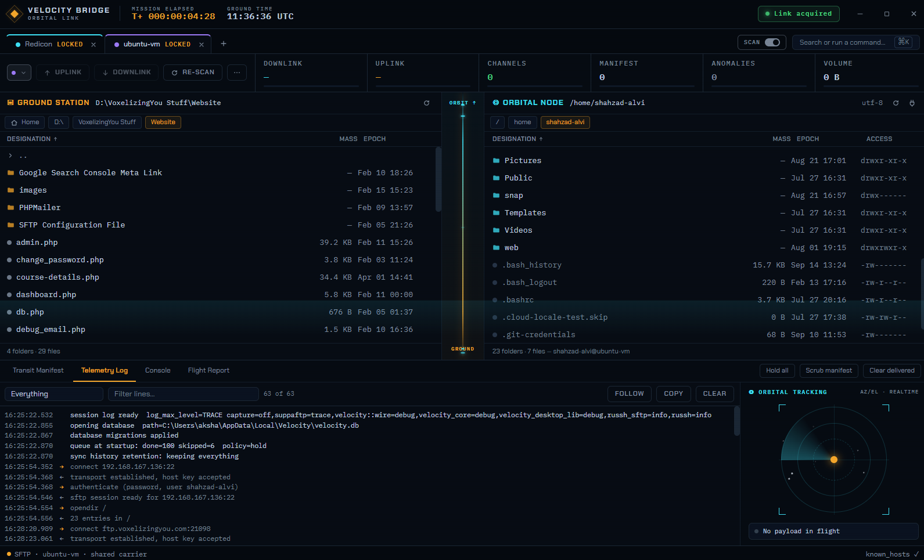This screenshot has width=924, height=560.
Task: Select the D:\ breadcrumb
Action: [x=59, y=122]
